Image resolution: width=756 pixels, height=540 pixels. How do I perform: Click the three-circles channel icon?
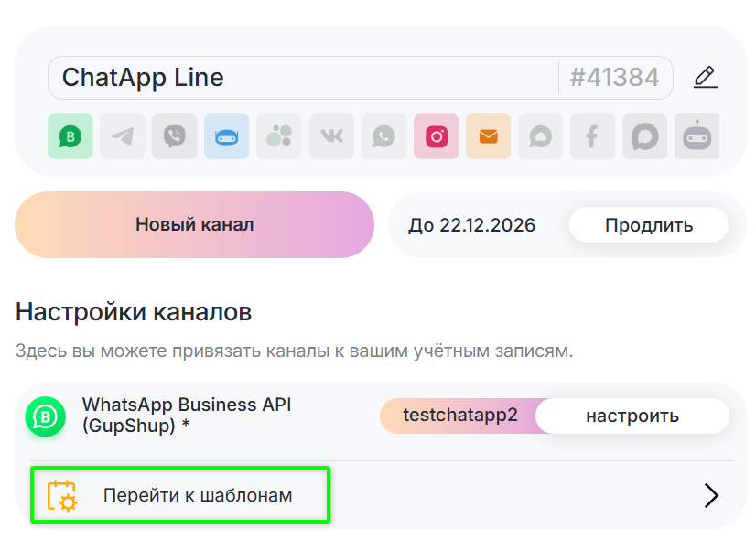point(279,137)
